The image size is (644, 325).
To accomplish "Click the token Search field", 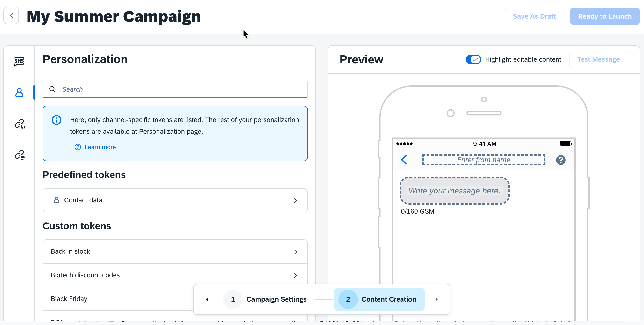I will (175, 89).
